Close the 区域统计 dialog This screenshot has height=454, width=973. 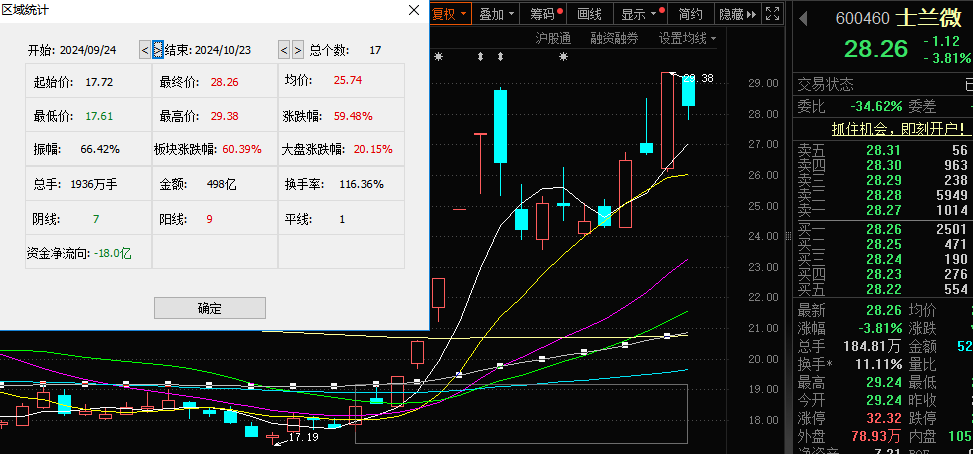tap(414, 10)
